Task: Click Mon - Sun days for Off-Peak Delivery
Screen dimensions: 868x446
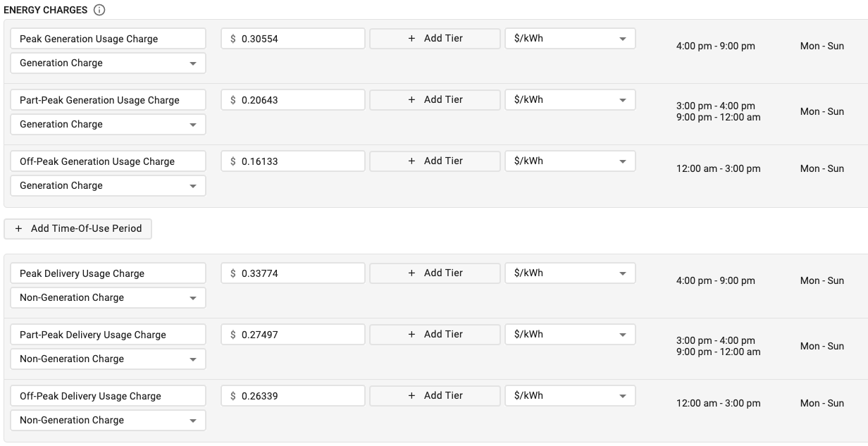Action: (x=821, y=404)
